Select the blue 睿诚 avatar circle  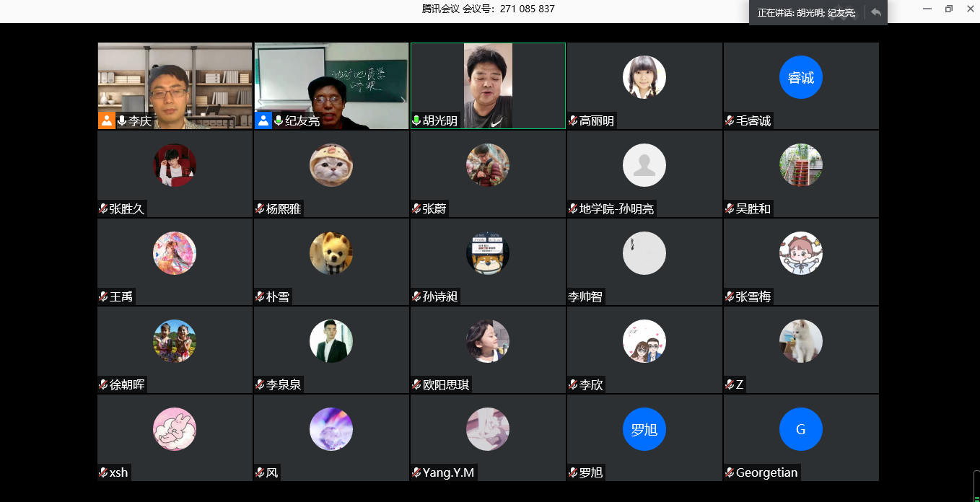coord(801,77)
